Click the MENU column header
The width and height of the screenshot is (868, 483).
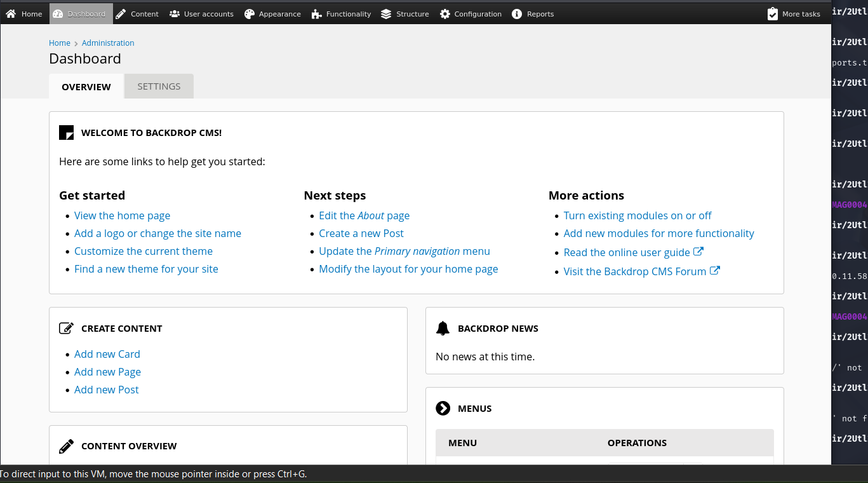tap(462, 443)
